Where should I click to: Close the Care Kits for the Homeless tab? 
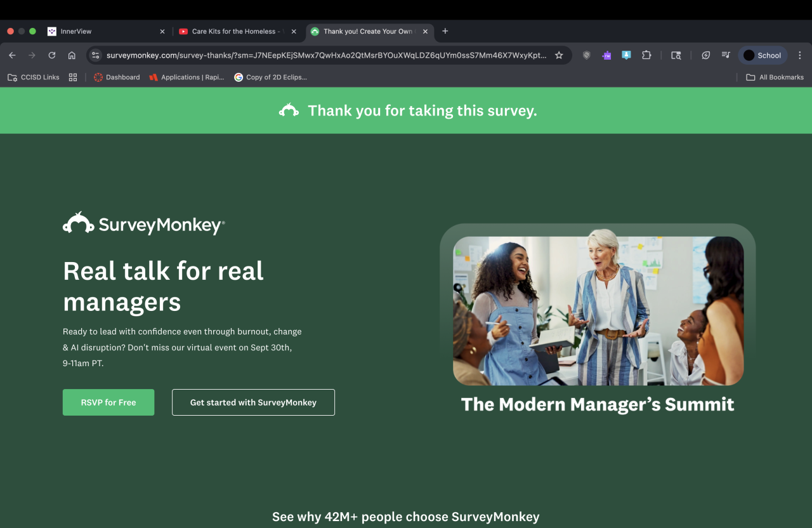pos(294,31)
